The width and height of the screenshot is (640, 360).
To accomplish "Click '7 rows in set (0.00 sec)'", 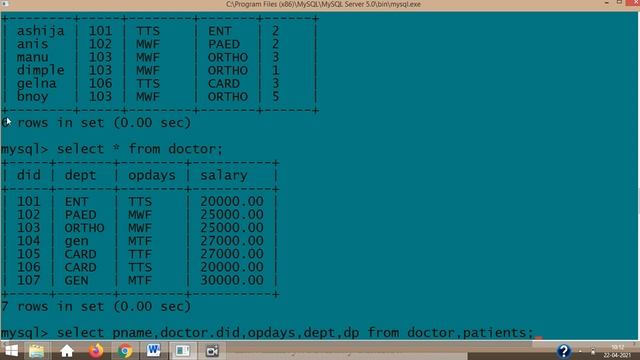I will [x=96, y=307].
